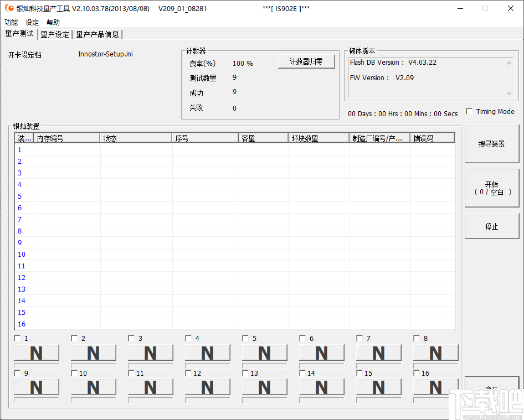Open the 设定 menu
This screenshot has width=524, height=420.
[32, 22]
